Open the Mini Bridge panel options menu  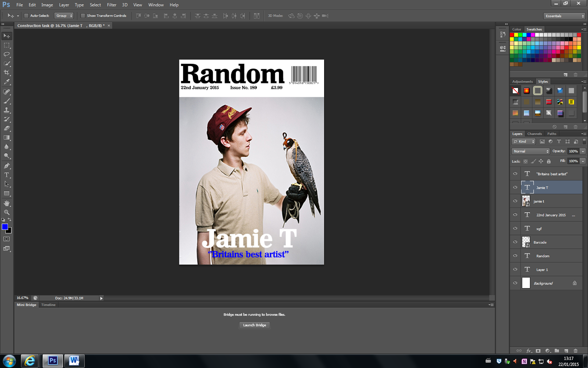491,305
